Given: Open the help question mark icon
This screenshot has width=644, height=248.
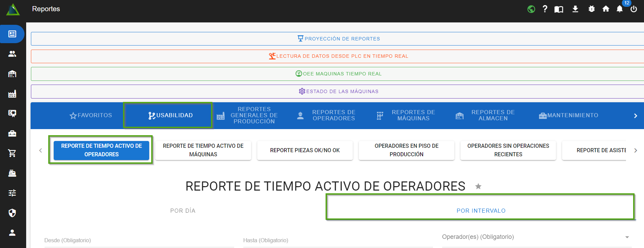Looking at the screenshot, I should (545, 9).
